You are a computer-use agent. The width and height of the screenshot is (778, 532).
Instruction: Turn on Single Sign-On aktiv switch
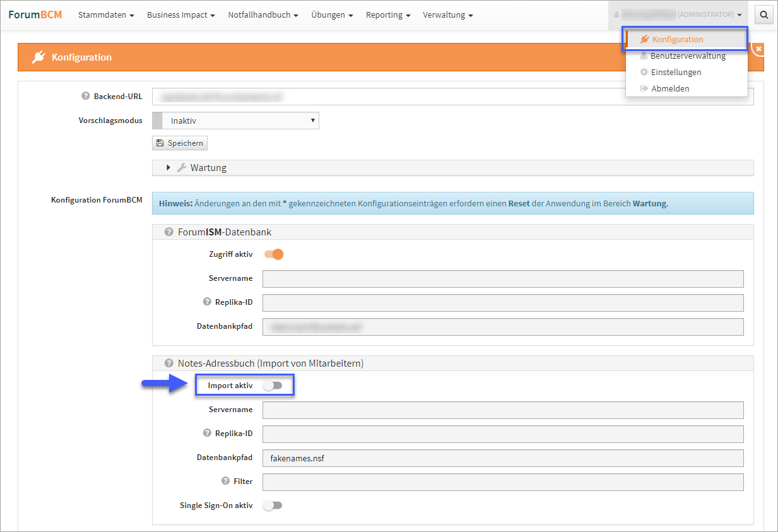(273, 505)
